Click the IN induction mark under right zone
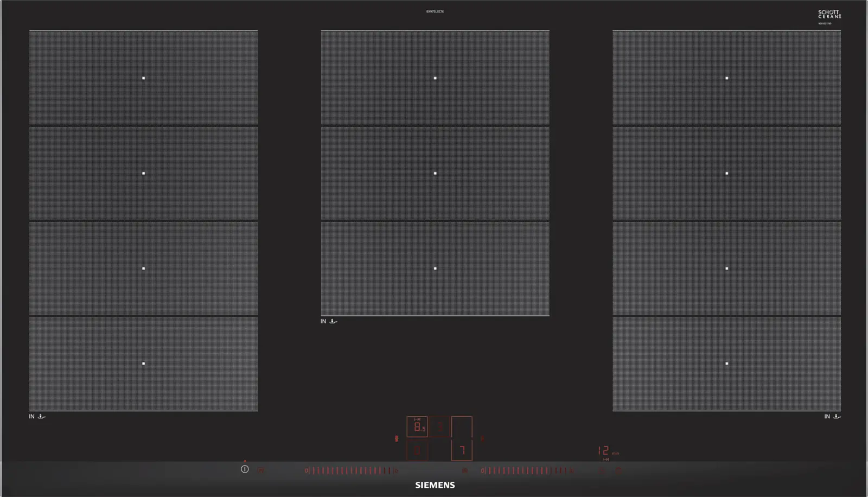Viewport: 868px width, 497px height. [x=833, y=416]
